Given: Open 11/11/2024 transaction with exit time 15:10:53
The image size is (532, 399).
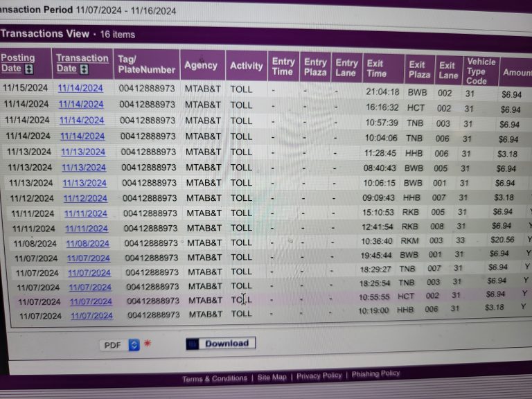Looking at the screenshot, I should click(86, 213).
